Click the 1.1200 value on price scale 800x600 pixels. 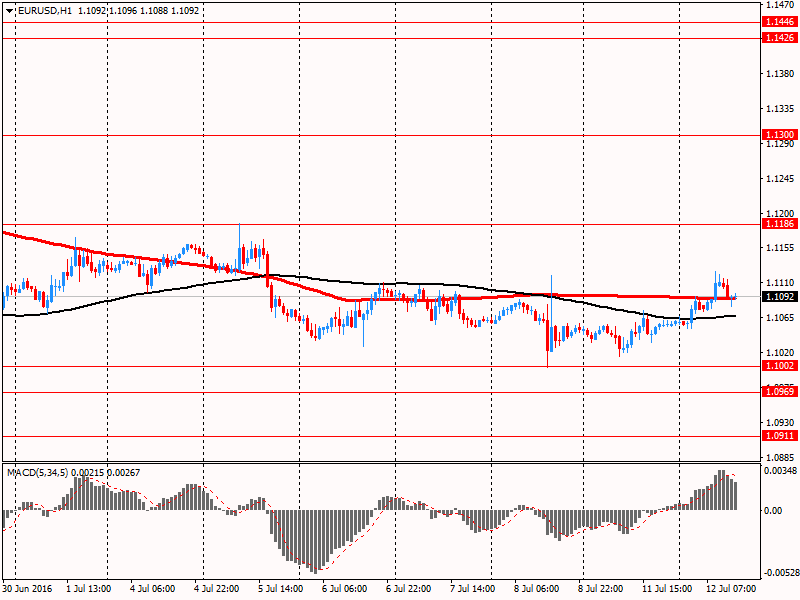780,214
